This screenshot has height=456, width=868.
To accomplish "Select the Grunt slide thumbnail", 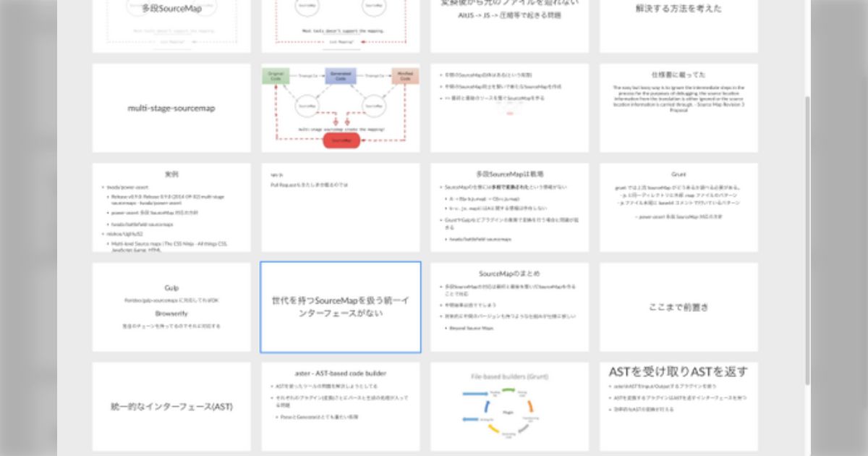I will pos(678,207).
